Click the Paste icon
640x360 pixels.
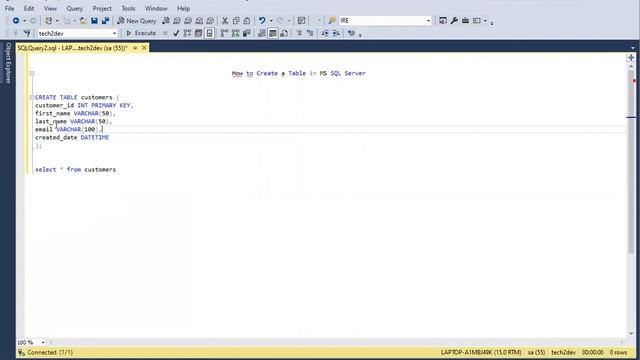[247, 20]
